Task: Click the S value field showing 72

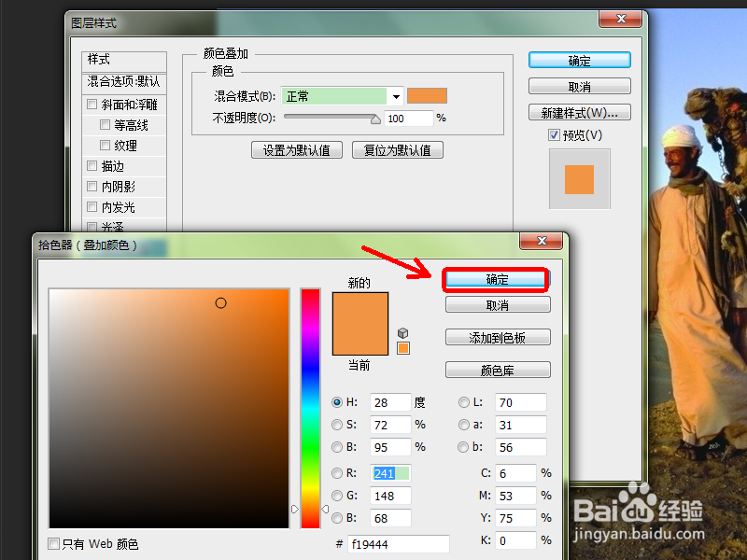Action: [x=390, y=425]
